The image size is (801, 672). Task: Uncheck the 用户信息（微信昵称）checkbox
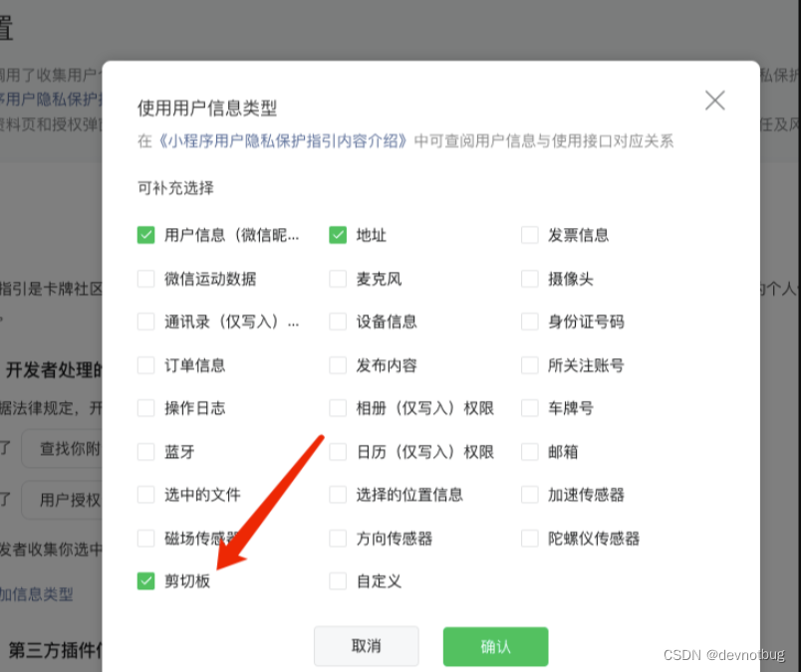click(145, 235)
